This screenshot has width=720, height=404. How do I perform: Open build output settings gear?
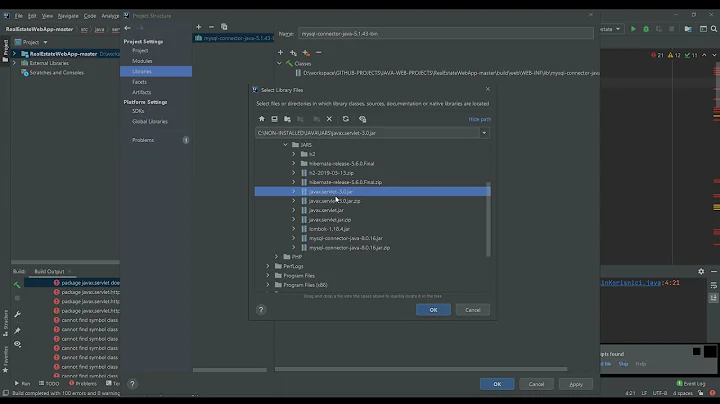pyautogui.click(x=701, y=272)
